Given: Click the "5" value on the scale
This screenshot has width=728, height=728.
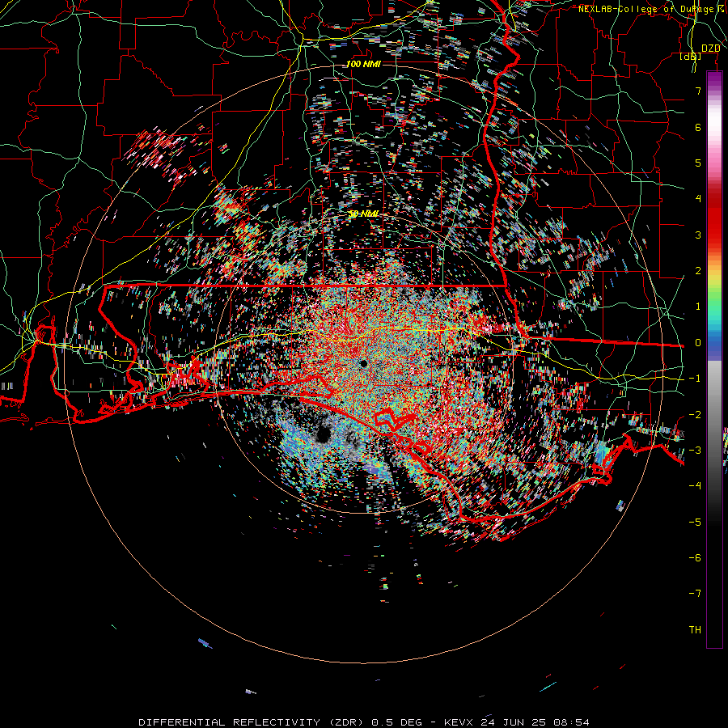Looking at the screenshot, I should coord(698,163).
